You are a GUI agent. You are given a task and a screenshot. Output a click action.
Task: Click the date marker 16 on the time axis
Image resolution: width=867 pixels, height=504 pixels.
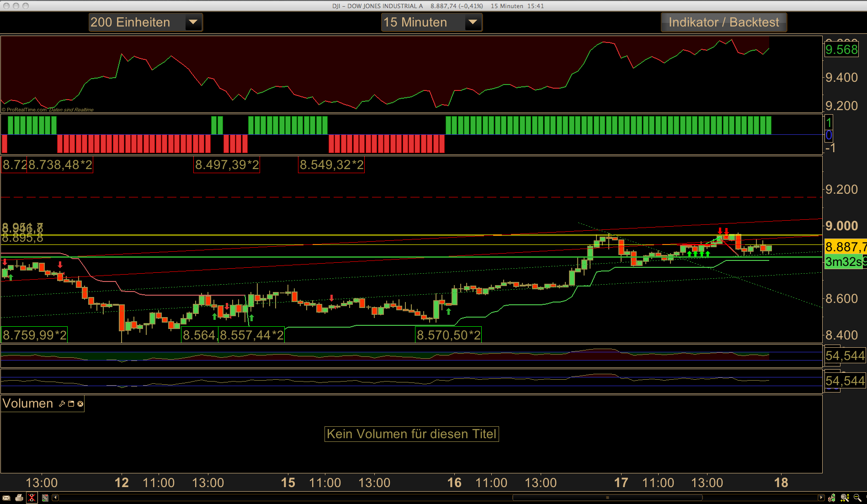(x=454, y=483)
